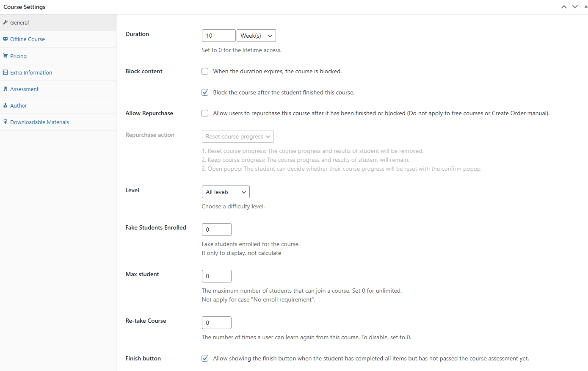Viewport: 588px width, 371px height.
Task: Switch to the Pricing tab
Action: click(x=18, y=56)
